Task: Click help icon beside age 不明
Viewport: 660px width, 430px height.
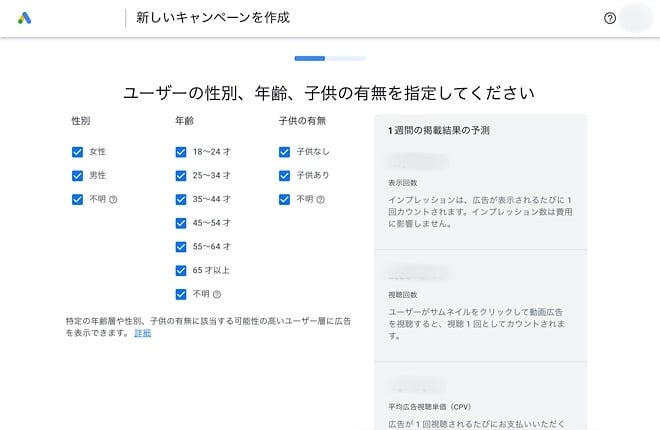Action: coord(216,294)
